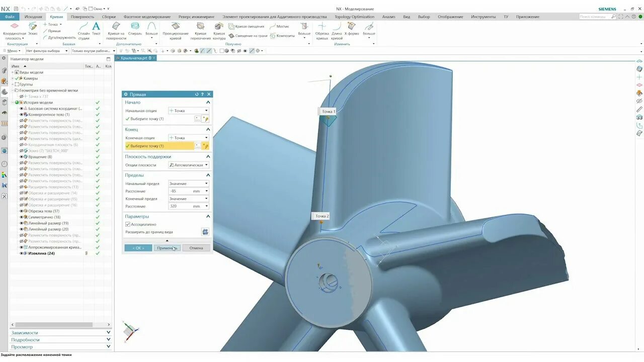Select the Кривая пересечения tool

tap(200, 30)
